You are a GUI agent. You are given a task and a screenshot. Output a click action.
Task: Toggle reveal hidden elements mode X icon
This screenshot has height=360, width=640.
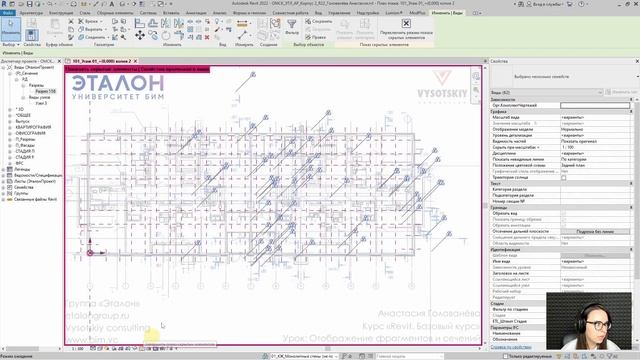(x=406, y=23)
